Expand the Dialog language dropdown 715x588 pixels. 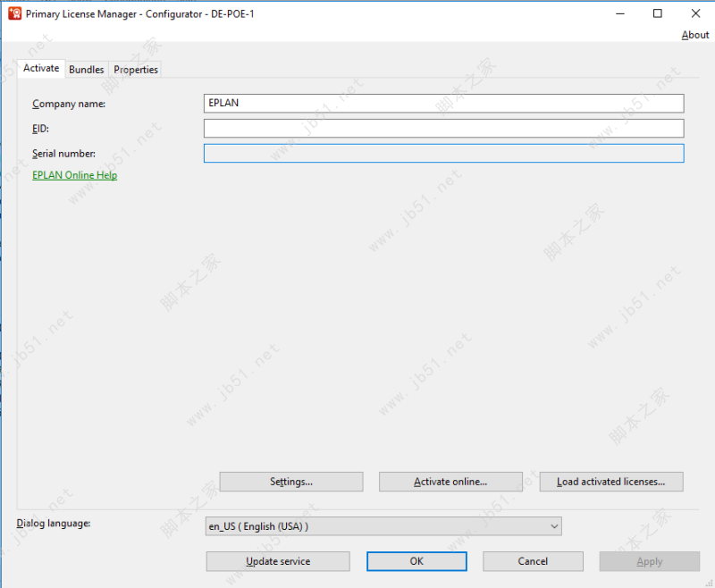coord(383,526)
